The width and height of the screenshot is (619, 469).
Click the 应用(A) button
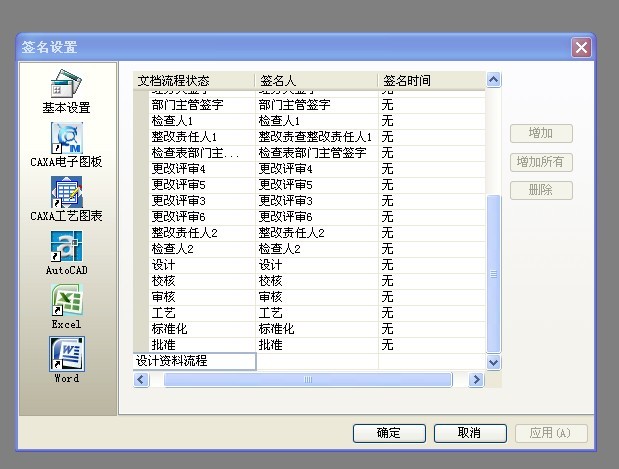(551, 433)
